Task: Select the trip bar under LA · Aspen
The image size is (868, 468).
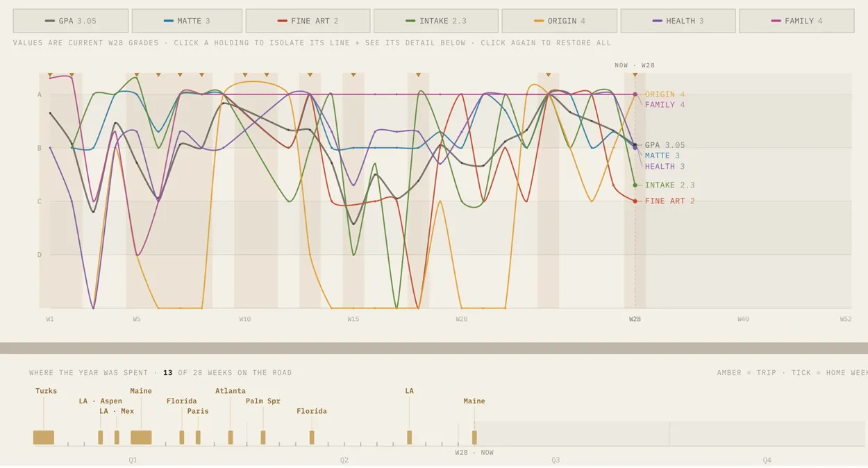Action: (x=101, y=437)
